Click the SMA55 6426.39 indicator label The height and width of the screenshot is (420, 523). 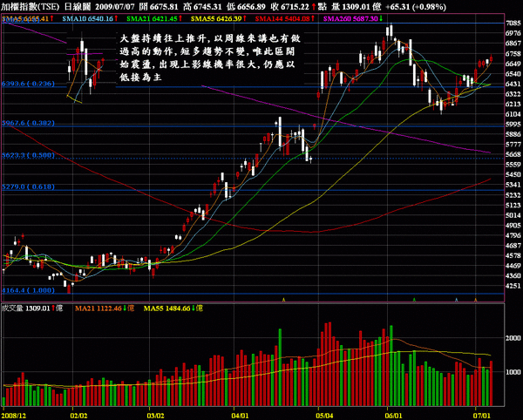pos(219,18)
